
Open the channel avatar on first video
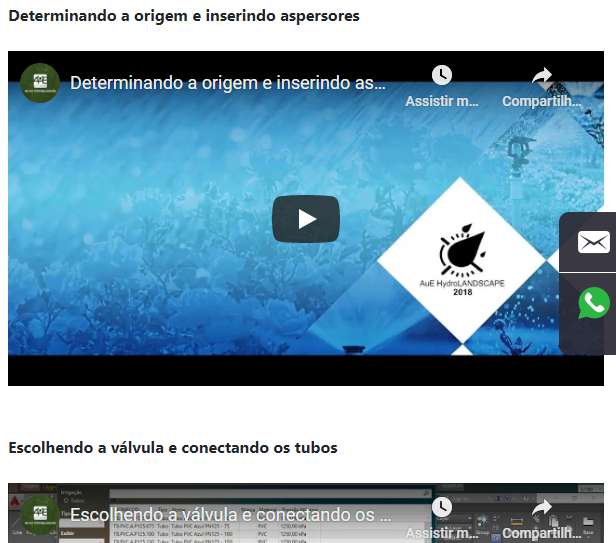click(40, 82)
